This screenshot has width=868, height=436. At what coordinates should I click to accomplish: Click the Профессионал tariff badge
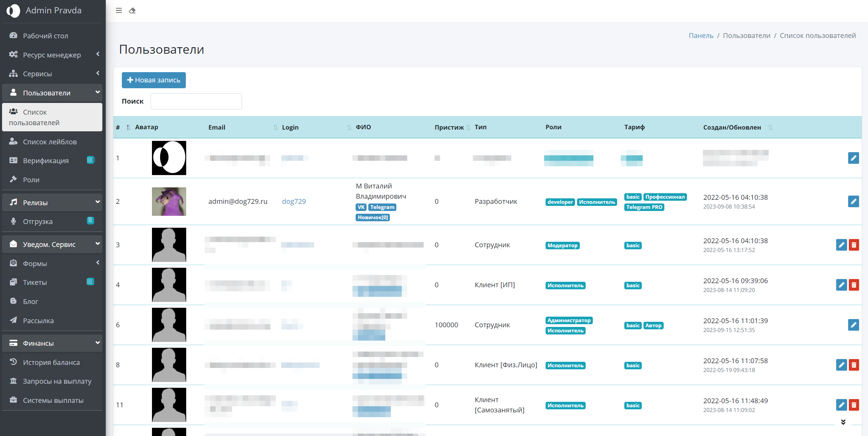click(665, 197)
